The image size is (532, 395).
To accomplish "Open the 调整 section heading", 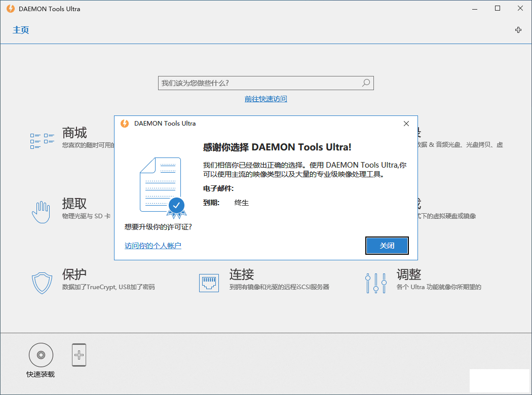I will [x=409, y=274].
